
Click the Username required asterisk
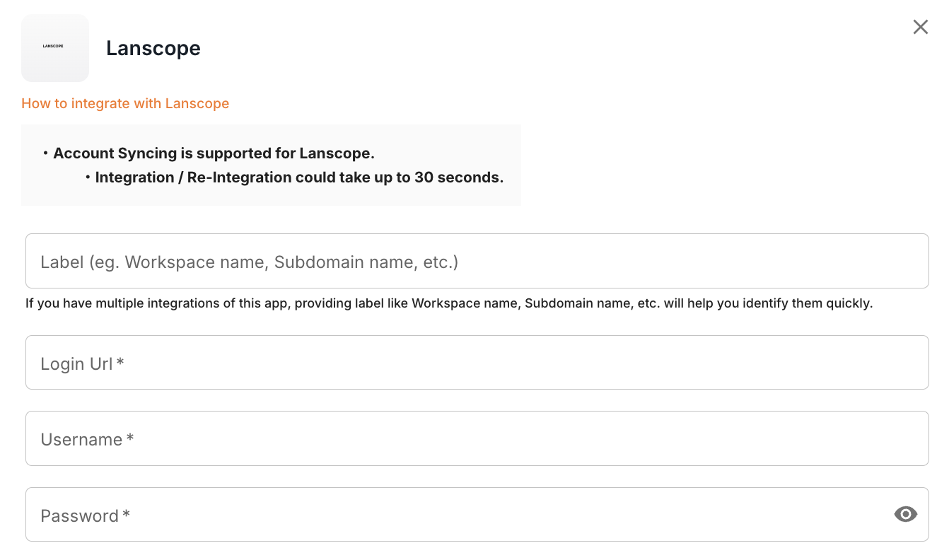pos(130,439)
